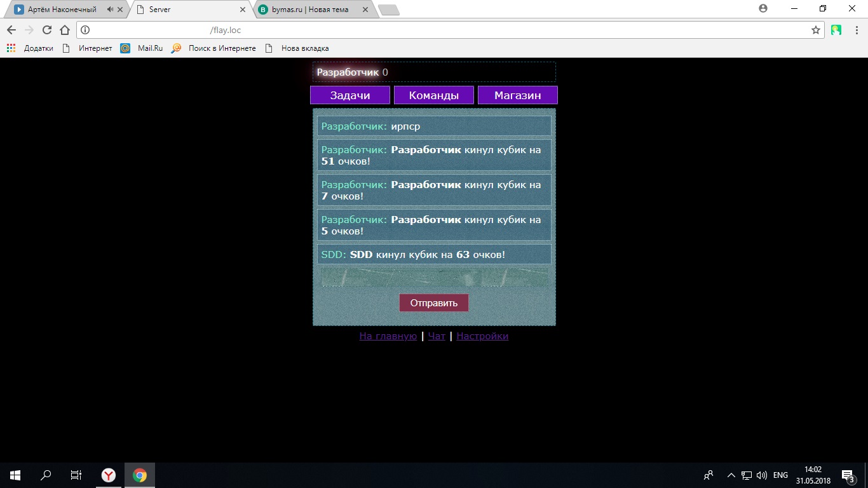Click the browser reload icon
The height and width of the screenshot is (488, 868).
(x=46, y=30)
